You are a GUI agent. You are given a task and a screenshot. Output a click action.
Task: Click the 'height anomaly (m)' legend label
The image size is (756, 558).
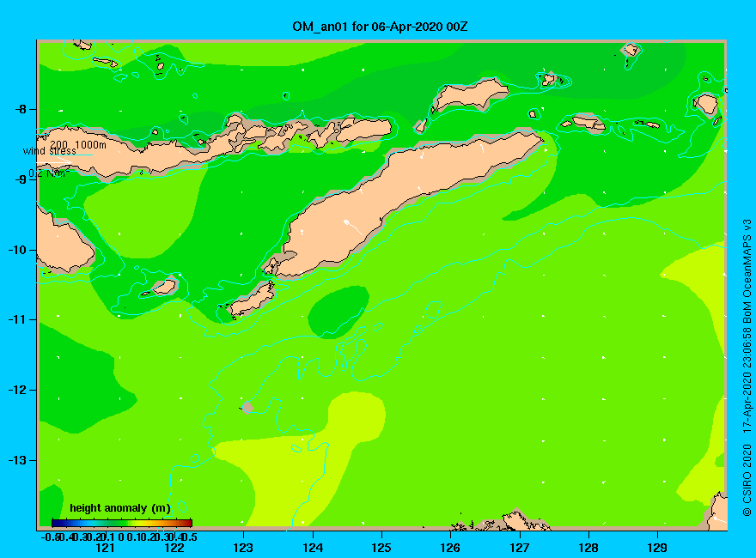[120, 508]
